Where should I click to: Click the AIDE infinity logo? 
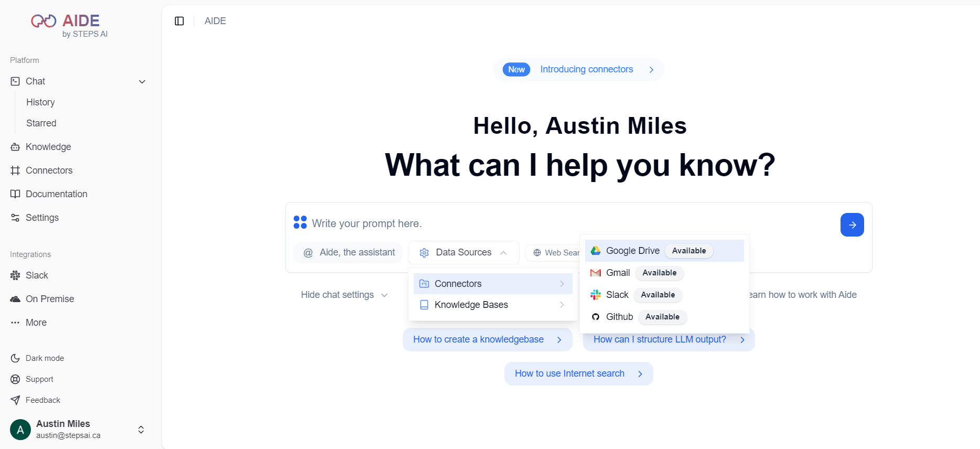(x=44, y=21)
